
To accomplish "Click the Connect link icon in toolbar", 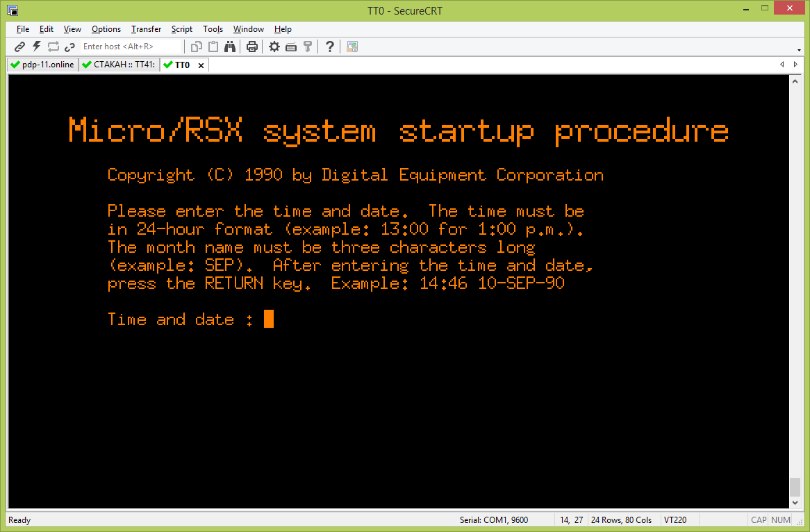I will [20, 47].
